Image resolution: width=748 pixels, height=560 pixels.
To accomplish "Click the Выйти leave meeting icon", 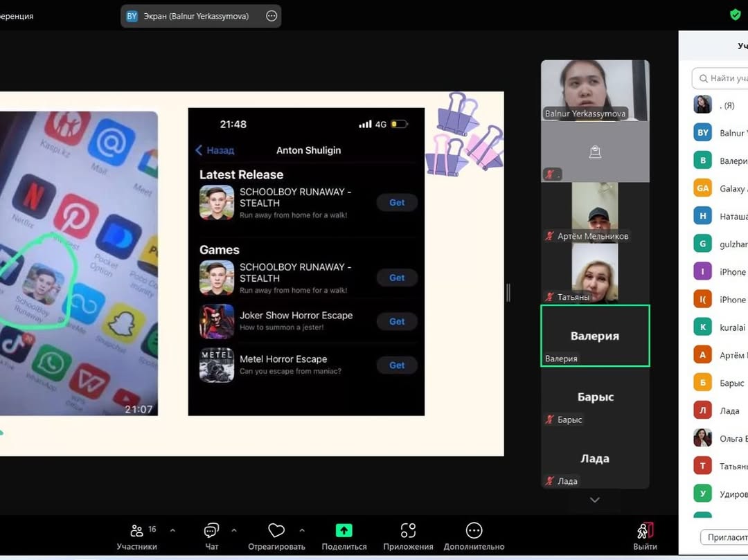I will point(645,531).
